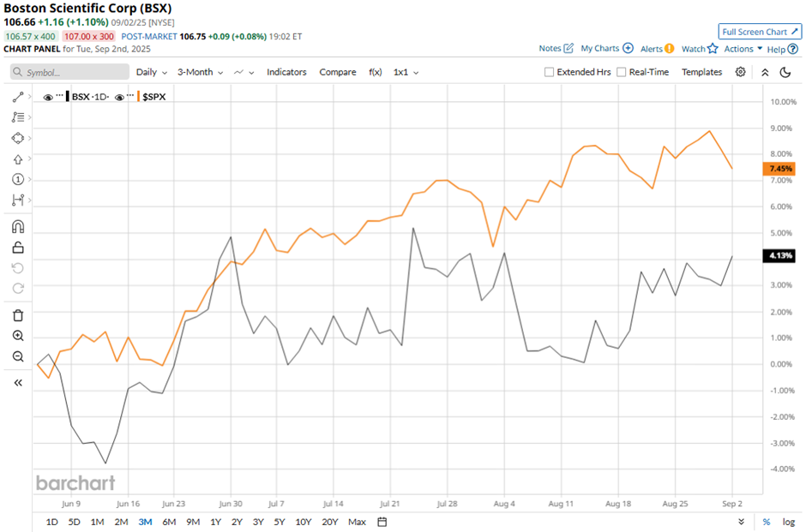Screen dimensions: 806x532
Task: Open the numbered annotation tool
Action: (x=18, y=179)
